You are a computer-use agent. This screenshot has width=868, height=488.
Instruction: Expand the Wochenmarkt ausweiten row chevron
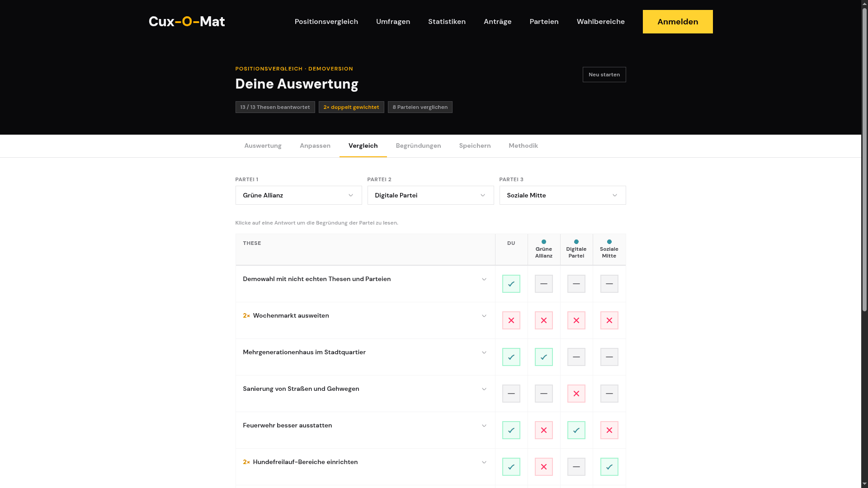(x=484, y=316)
